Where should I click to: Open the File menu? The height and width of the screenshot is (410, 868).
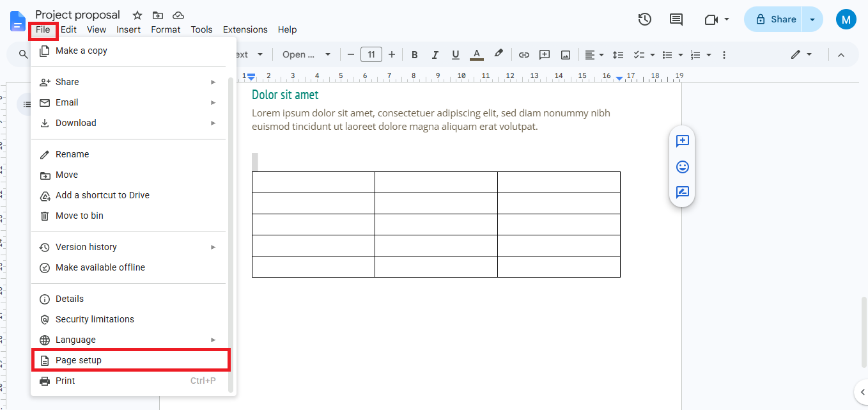pyautogui.click(x=43, y=29)
